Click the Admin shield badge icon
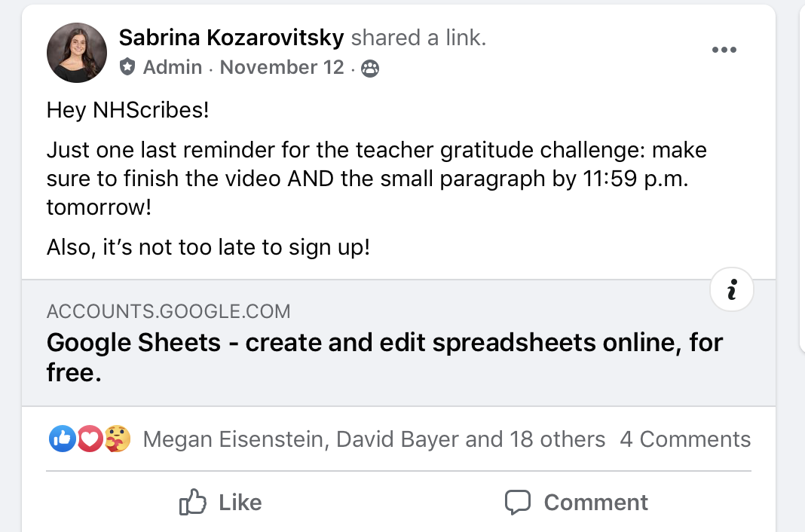 (x=127, y=68)
